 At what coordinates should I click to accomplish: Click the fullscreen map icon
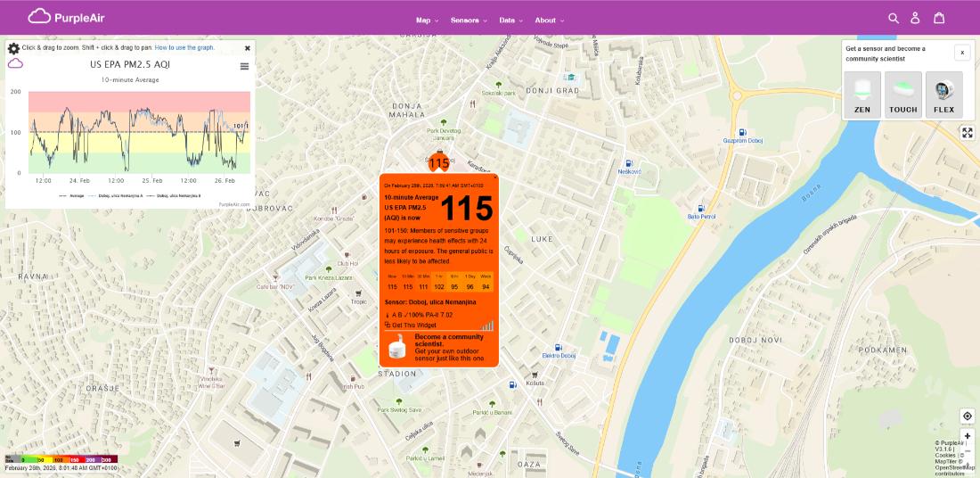coord(968,133)
